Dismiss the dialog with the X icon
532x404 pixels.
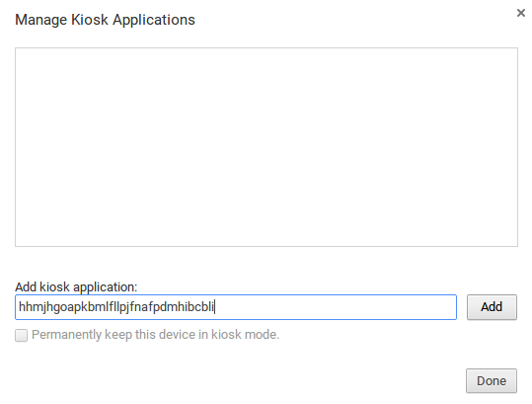point(521,13)
